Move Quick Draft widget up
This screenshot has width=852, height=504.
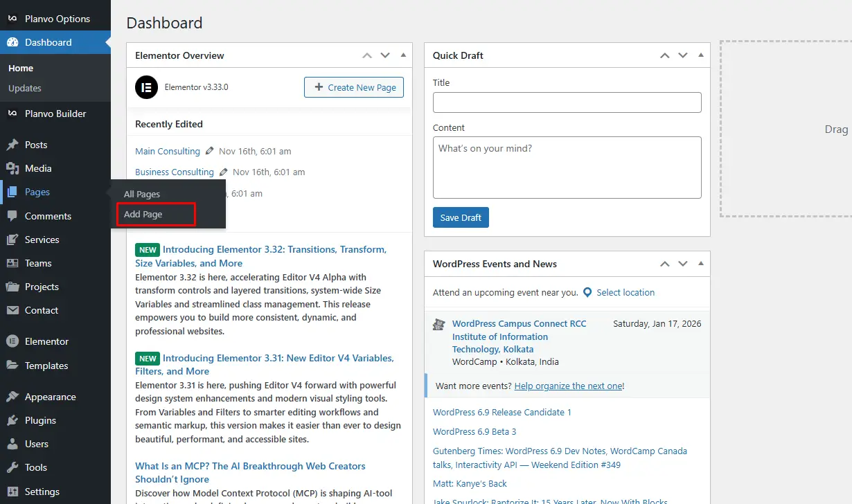[x=665, y=55]
